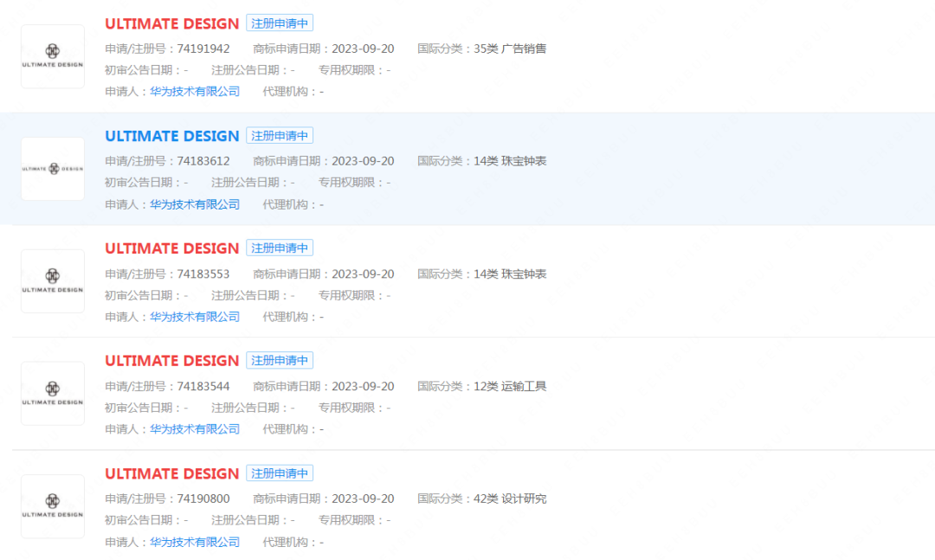Viewport: 935px width, 560px height.
Task: Open ULTIMATE DESIGN title of 12类 运输工具 entry
Action: point(171,361)
